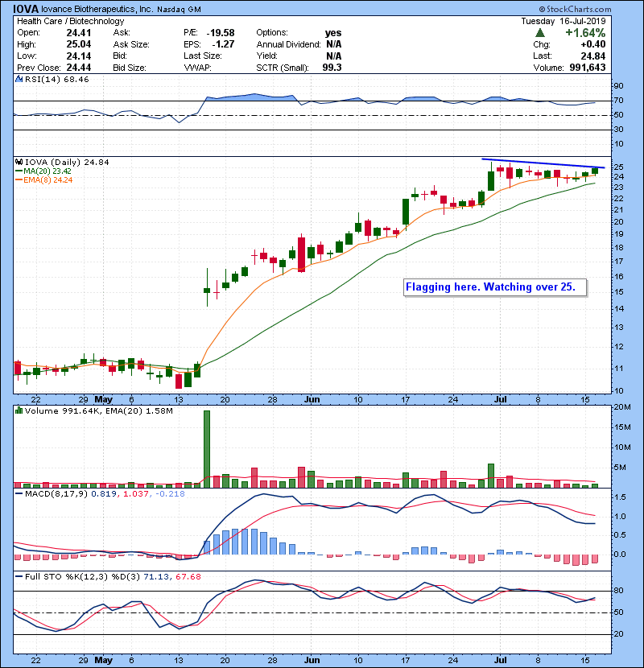Select the High value 25.04
Image resolution: width=644 pixels, height=668 pixels.
[78, 44]
